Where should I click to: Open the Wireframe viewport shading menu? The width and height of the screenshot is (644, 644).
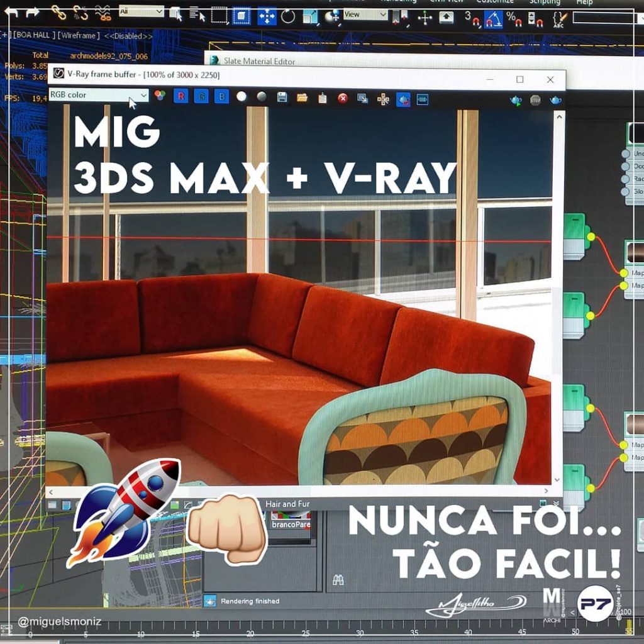coord(79,36)
